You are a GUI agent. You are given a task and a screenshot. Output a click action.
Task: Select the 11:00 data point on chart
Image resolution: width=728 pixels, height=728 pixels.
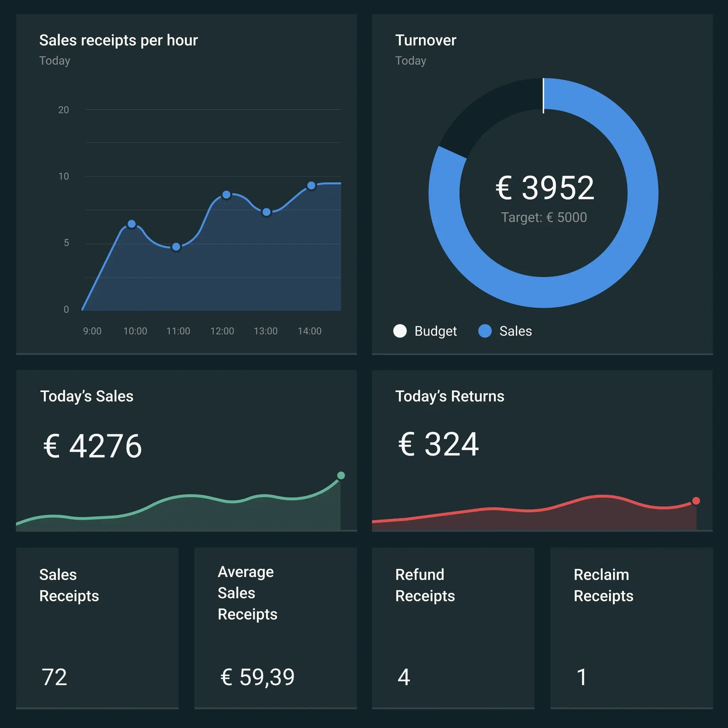[176, 247]
